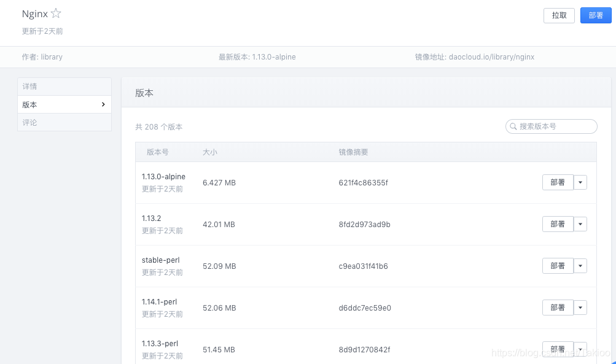The width and height of the screenshot is (616, 364).
Task: Deploy version 1.14.1-perl
Action: [558, 308]
